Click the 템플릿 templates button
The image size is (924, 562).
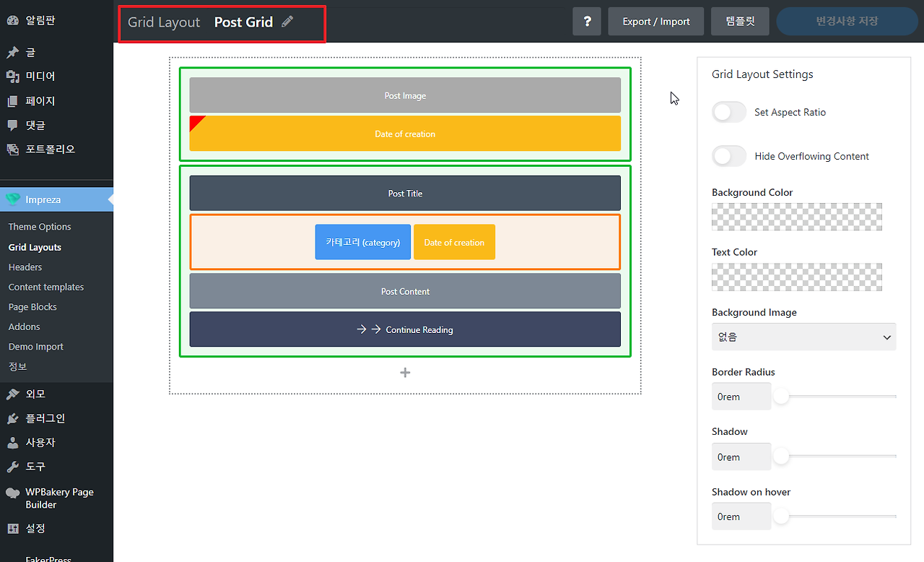[x=740, y=22]
